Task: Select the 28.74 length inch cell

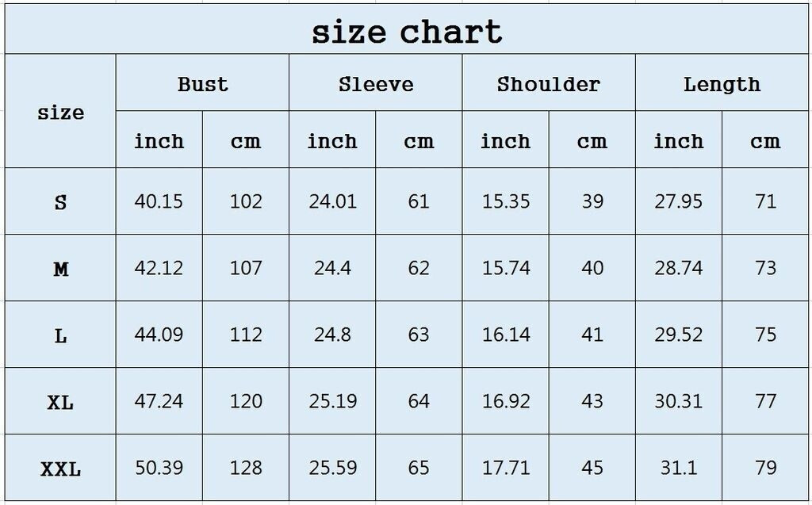Action: (x=678, y=268)
